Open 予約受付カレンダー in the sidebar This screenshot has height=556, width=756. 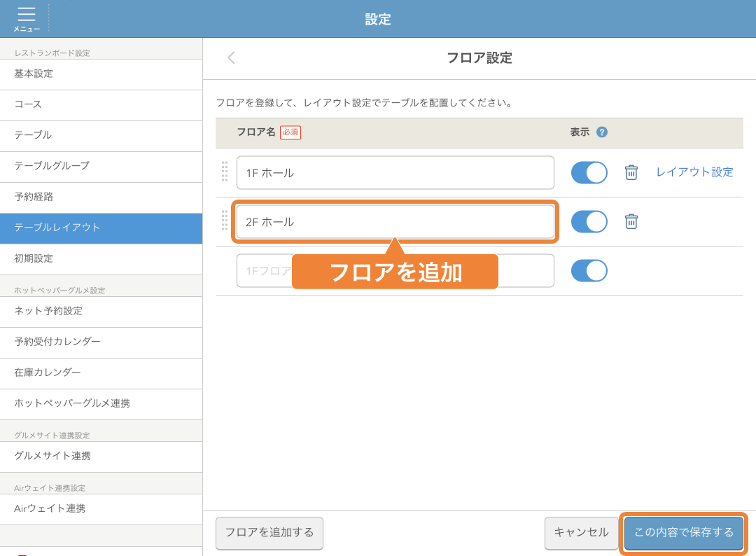[x=101, y=342]
